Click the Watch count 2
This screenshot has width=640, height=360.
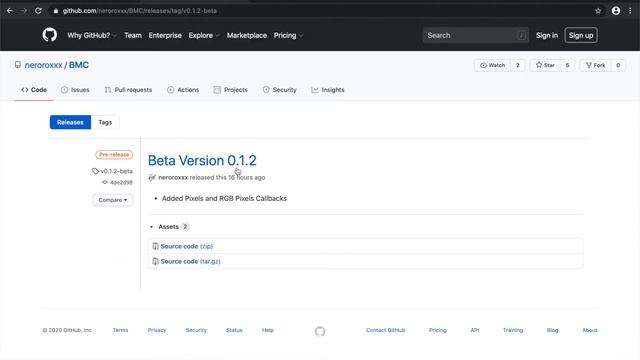[518, 65]
